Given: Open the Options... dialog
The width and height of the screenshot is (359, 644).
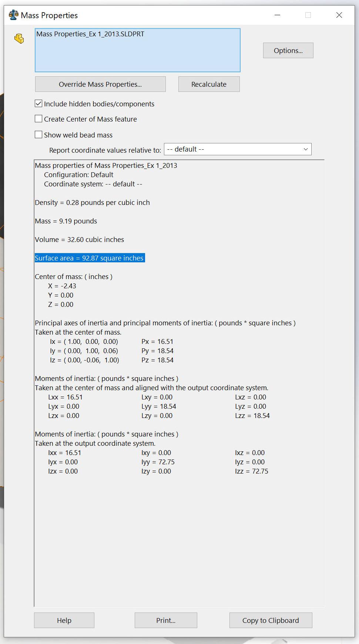Looking at the screenshot, I should (288, 50).
